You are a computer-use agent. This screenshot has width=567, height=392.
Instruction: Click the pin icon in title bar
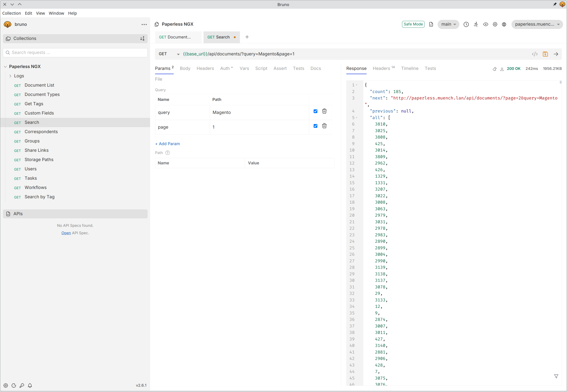555,4
